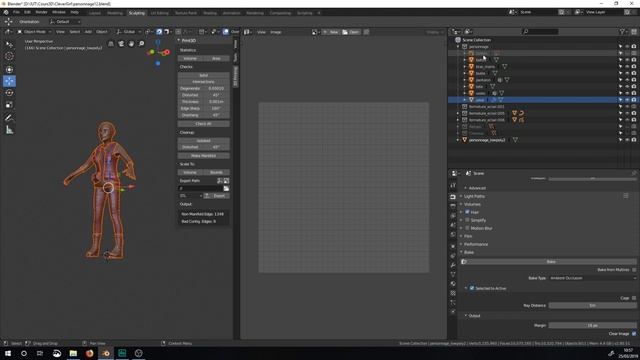This screenshot has height=360, width=640.
Task: Open the image editor View menu
Action: pyautogui.click(x=261, y=32)
